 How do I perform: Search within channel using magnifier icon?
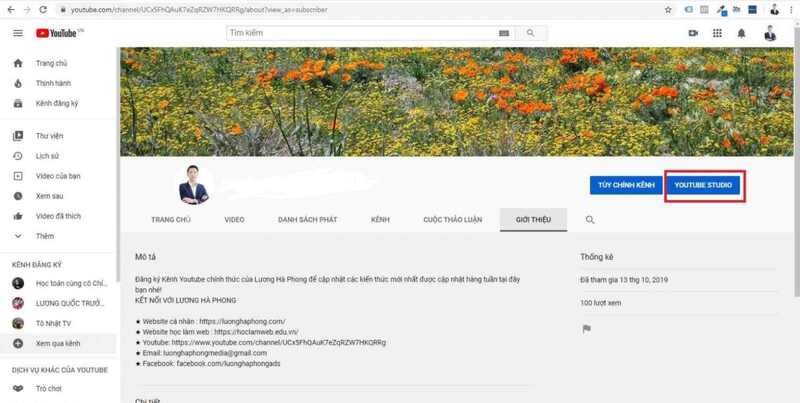coord(590,220)
